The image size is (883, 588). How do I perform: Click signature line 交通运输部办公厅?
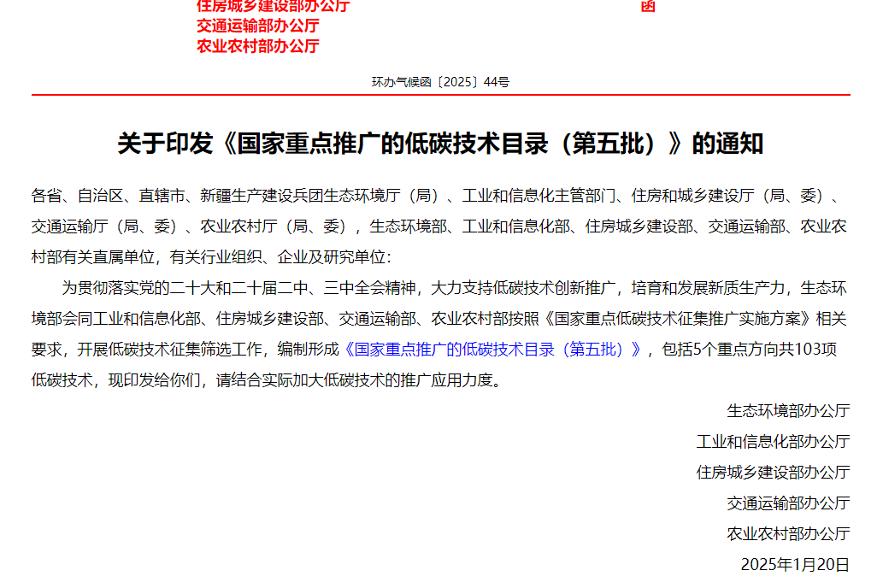coord(788,503)
